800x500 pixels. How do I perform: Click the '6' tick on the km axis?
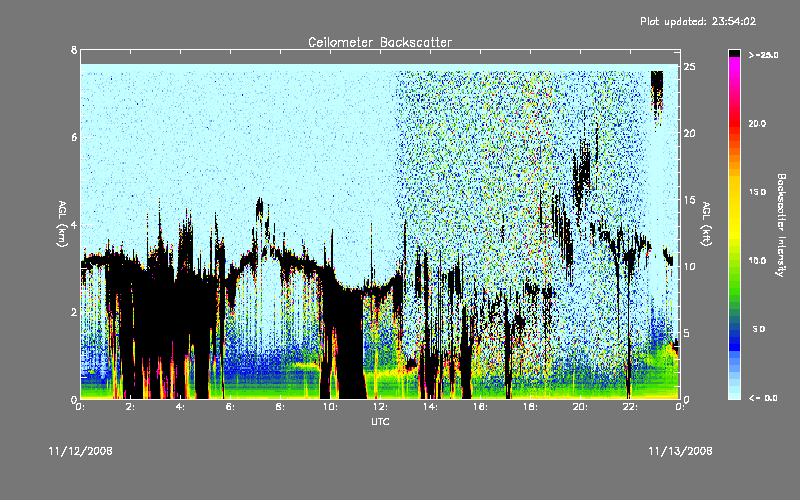(x=74, y=137)
